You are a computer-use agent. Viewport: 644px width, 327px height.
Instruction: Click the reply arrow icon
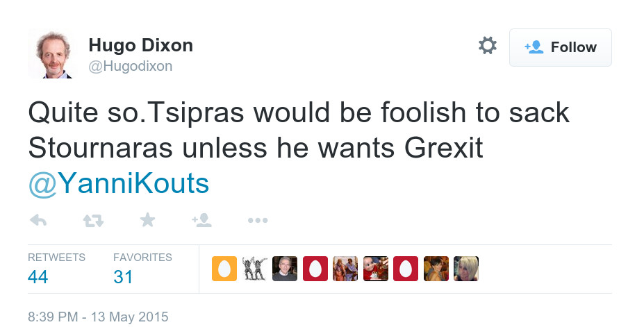click(38, 220)
